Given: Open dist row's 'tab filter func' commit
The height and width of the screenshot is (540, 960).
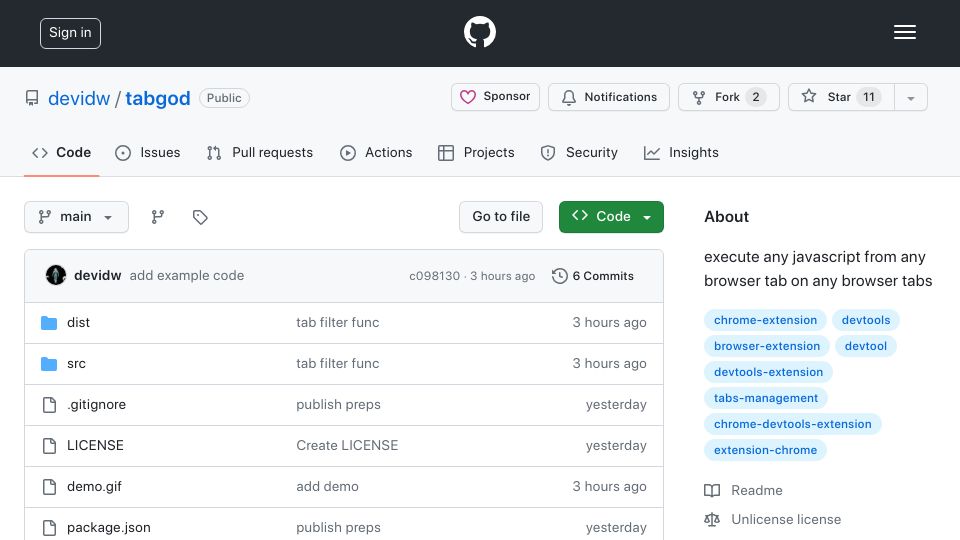Looking at the screenshot, I should click(x=338, y=323).
